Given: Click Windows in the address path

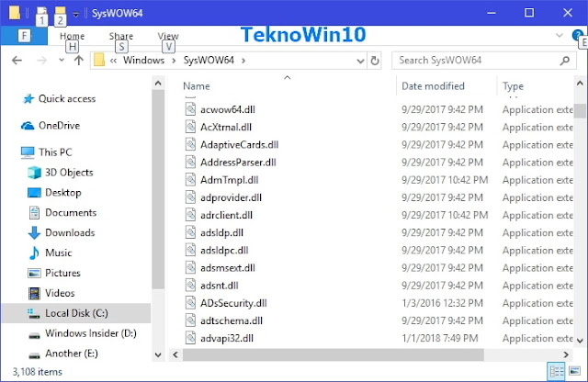Looking at the screenshot, I should [x=143, y=61].
